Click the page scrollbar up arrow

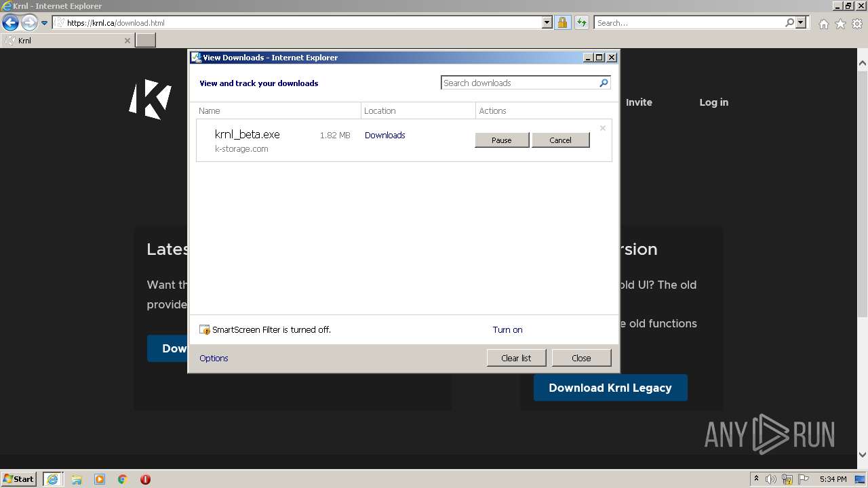[862, 63]
